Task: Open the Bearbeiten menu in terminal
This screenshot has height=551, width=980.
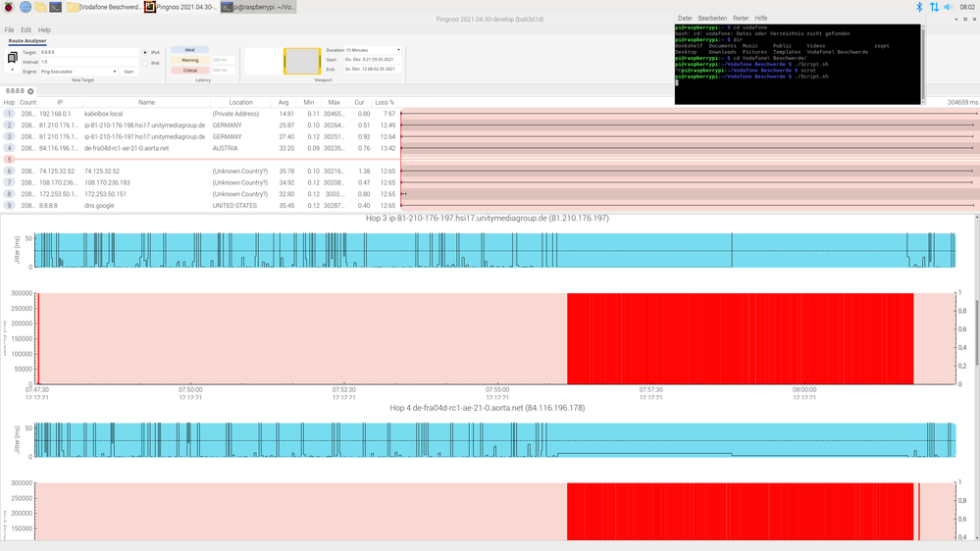Action: click(x=711, y=18)
